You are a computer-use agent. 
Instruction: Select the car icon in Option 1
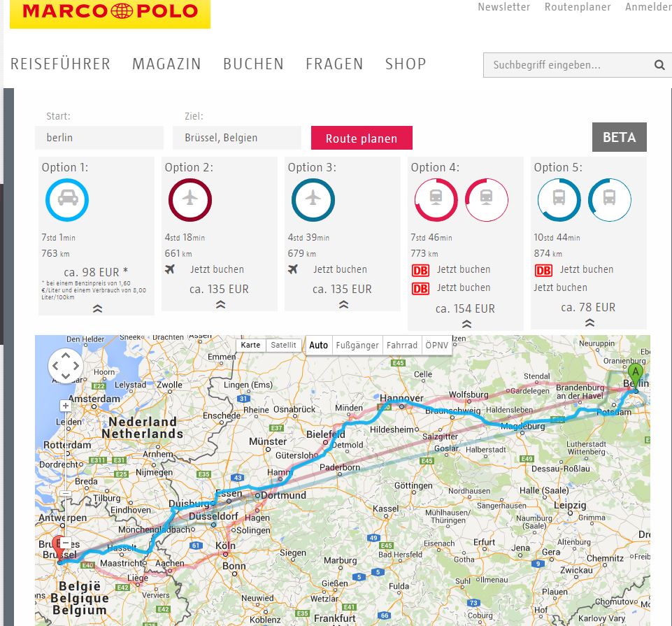point(67,200)
